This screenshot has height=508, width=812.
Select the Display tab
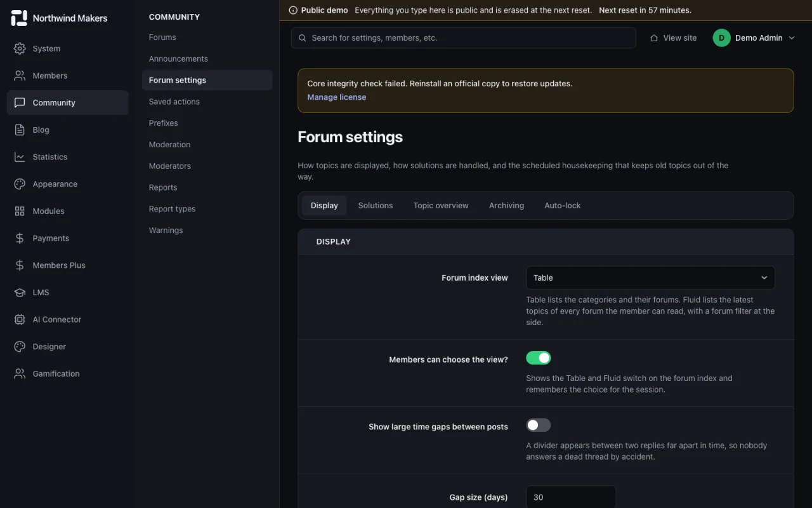click(324, 206)
